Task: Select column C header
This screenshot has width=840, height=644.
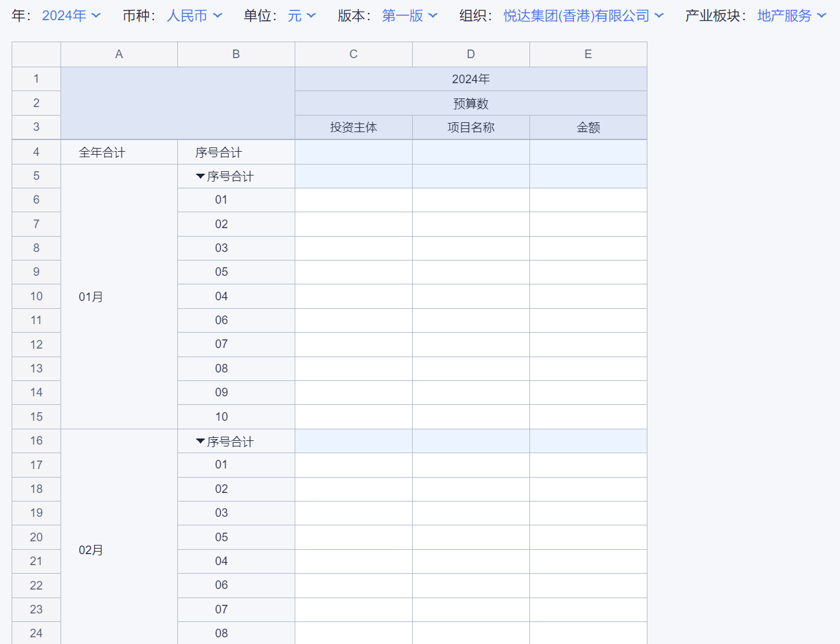Action: 353,54
